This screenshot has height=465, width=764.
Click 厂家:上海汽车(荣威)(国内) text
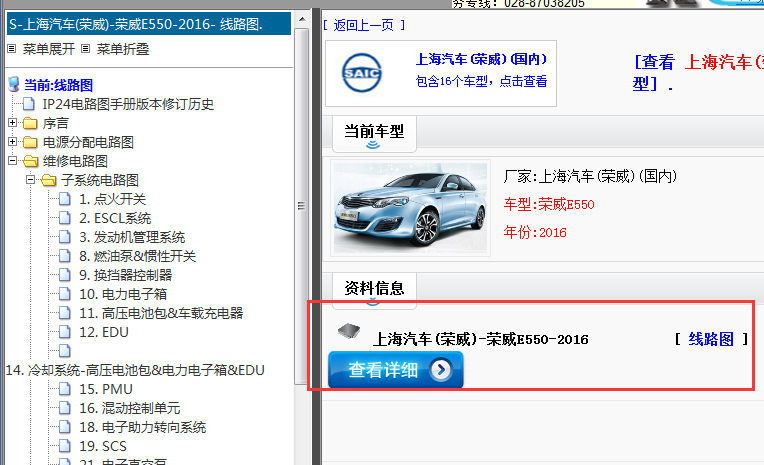click(x=590, y=176)
